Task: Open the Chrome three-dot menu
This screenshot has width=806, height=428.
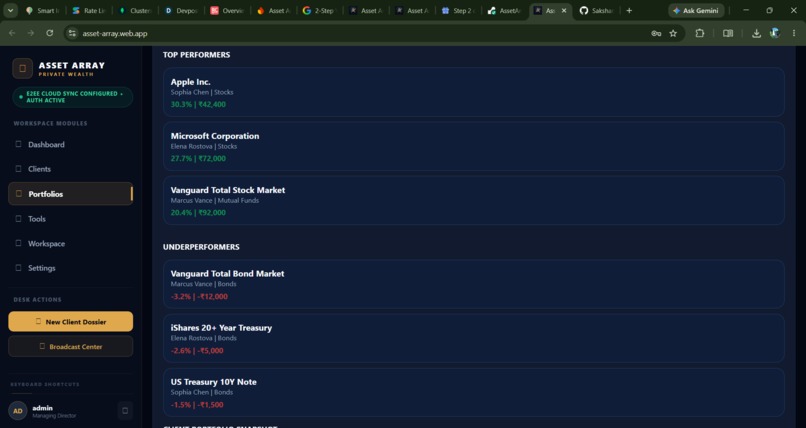Action: pos(795,33)
